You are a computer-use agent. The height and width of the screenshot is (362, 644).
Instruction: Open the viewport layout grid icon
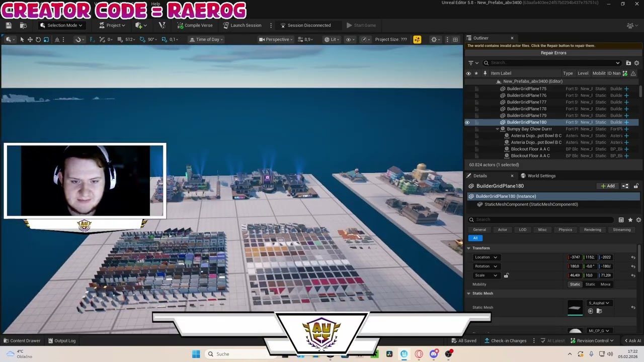coord(455,39)
